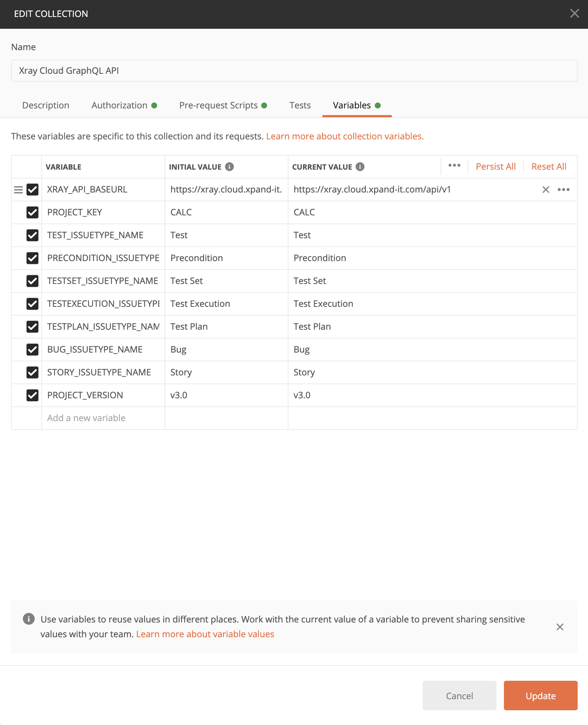
Task: Edit Test Plan current value cell
Action: point(432,327)
